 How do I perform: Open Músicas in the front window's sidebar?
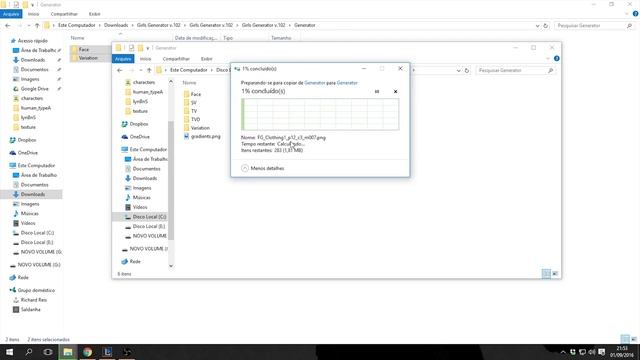(138, 198)
